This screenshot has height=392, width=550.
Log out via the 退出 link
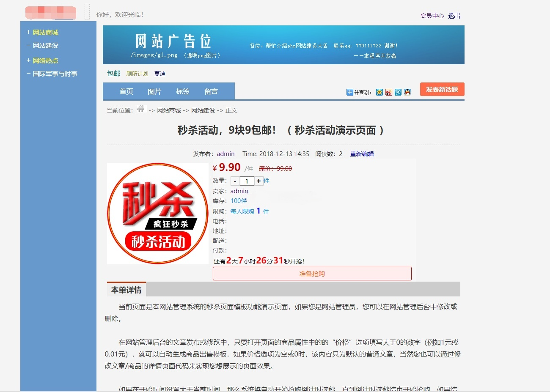(454, 15)
